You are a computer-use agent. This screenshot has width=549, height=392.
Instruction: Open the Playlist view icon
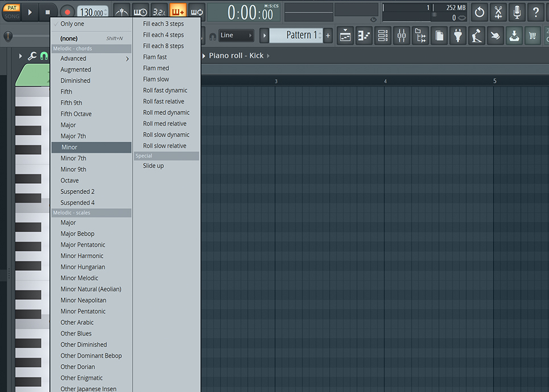(346, 35)
